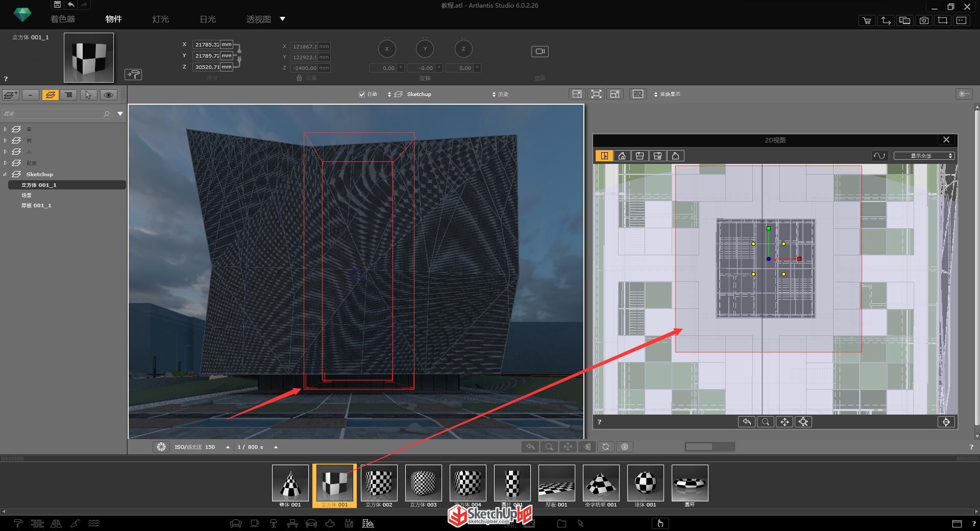Screen dimensions: 980x531
Task: Expand the 树 layer
Action: click(5, 140)
